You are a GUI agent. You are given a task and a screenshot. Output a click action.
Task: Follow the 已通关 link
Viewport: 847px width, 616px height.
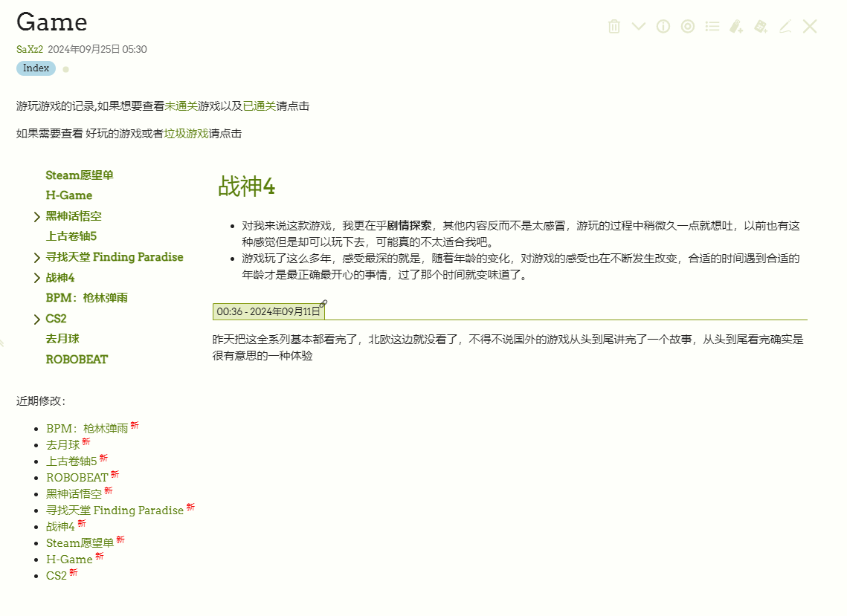point(260,106)
